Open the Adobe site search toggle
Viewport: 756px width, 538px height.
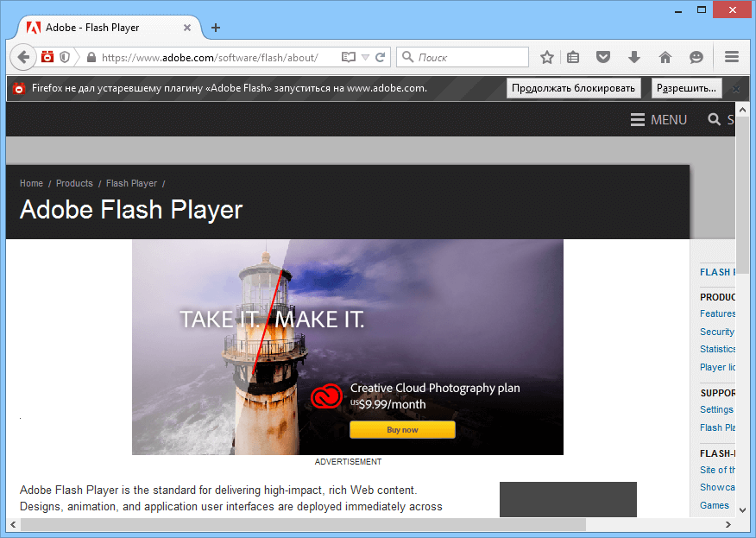(715, 119)
